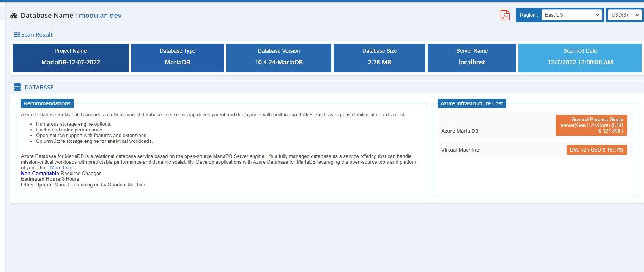This screenshot has height=272, width=644.
Task: Export report using the PDF icon
Action: tap(505, 15)
